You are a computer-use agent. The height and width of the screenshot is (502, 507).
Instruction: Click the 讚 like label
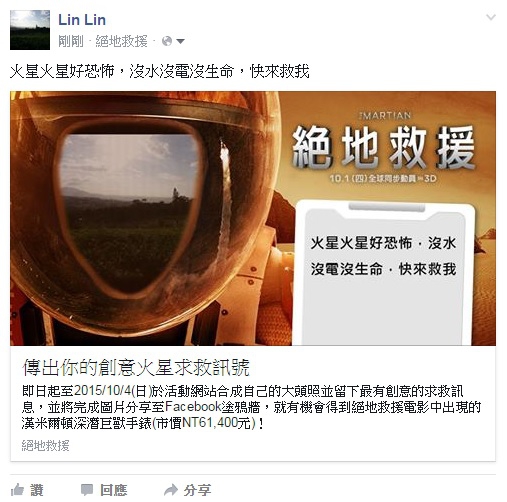[x=37, y=490]
